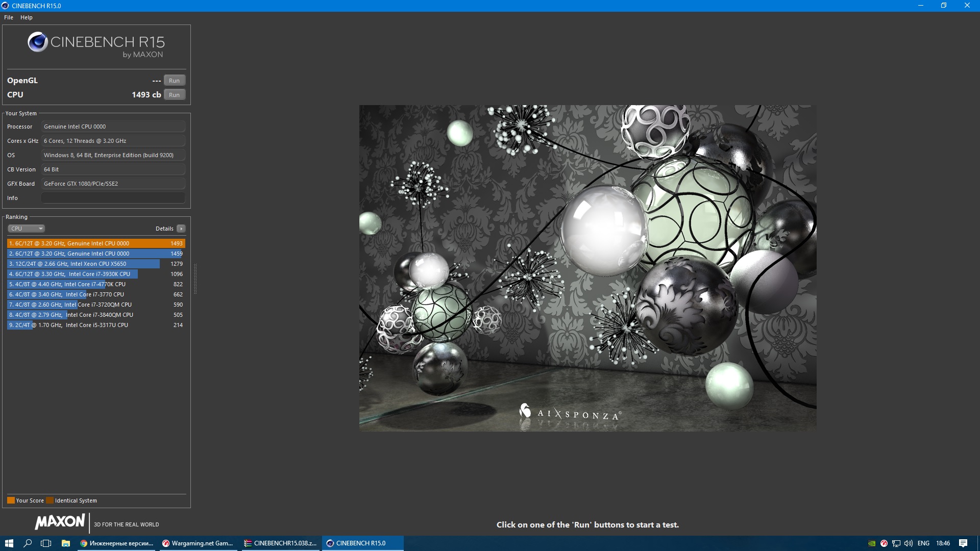980x551 pixels.
Task: Click the volume speaker tray icon
Action: click(909, 543)
